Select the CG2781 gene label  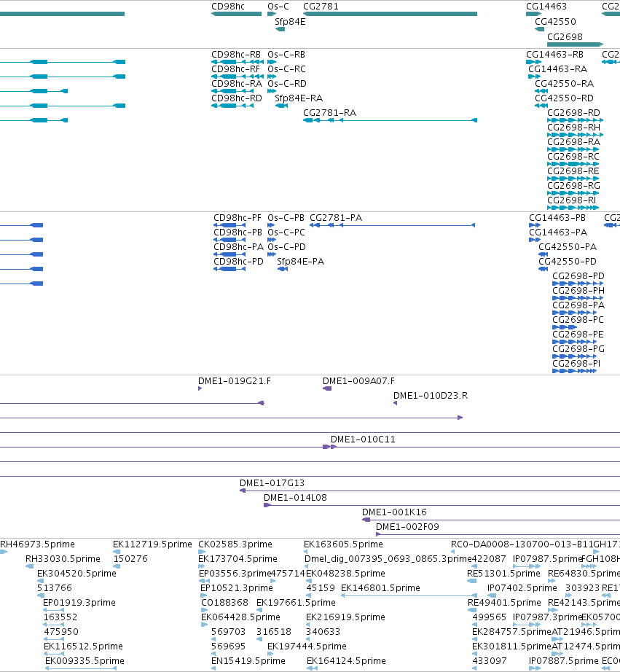[x=321, y=7]
